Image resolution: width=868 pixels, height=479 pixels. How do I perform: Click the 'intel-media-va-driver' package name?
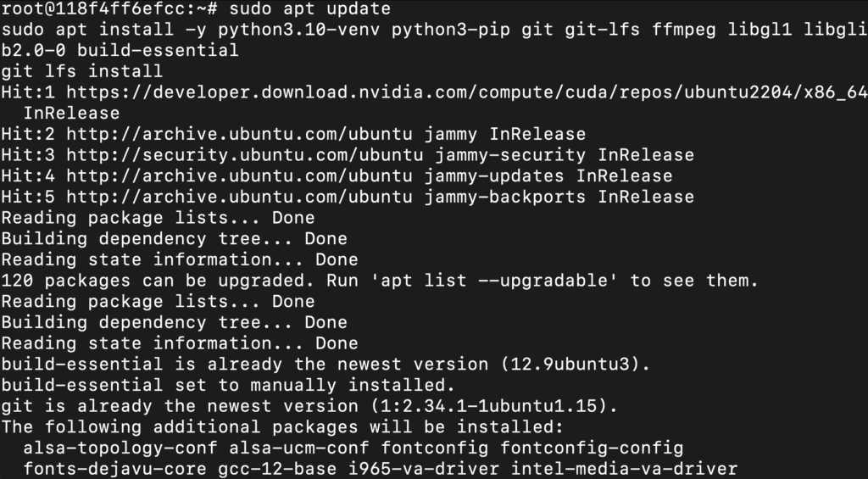(x=624, y=469)
